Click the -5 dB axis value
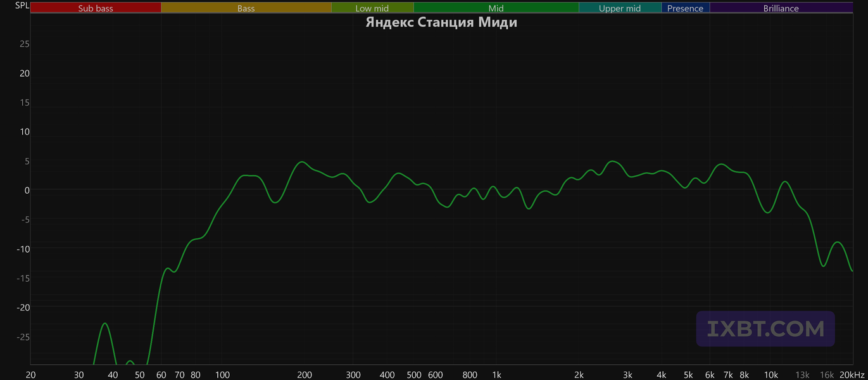Image resolution: width=868 pixels, height=380 pixels. click(x=25, y=219)
